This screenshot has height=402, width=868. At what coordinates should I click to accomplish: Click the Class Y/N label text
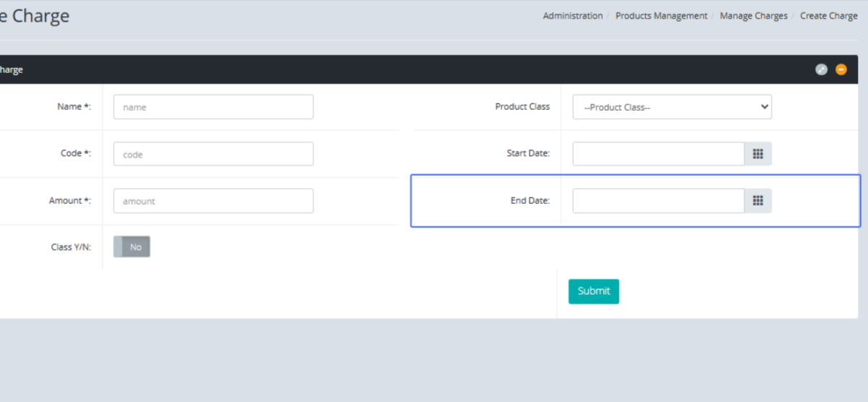point(71,247)
